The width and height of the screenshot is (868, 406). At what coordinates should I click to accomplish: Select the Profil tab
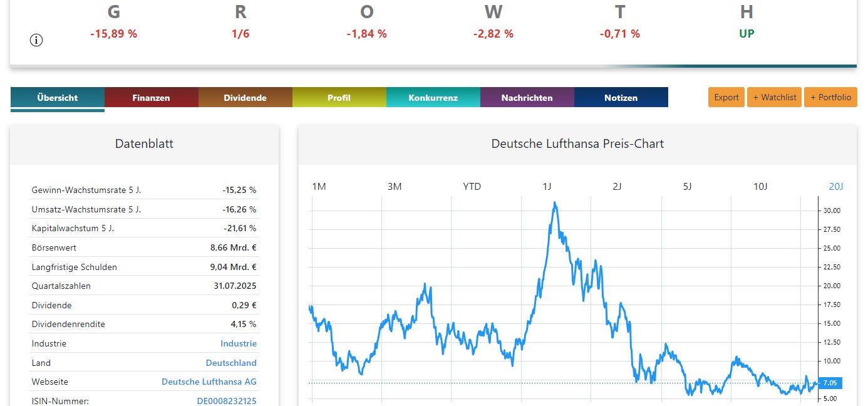tap(339, 98)
